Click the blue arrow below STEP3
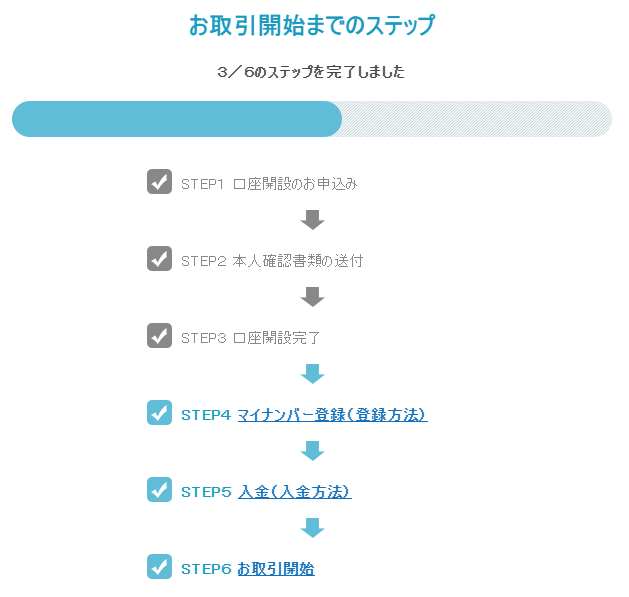The image size is (629, 597). coord(312,374)
